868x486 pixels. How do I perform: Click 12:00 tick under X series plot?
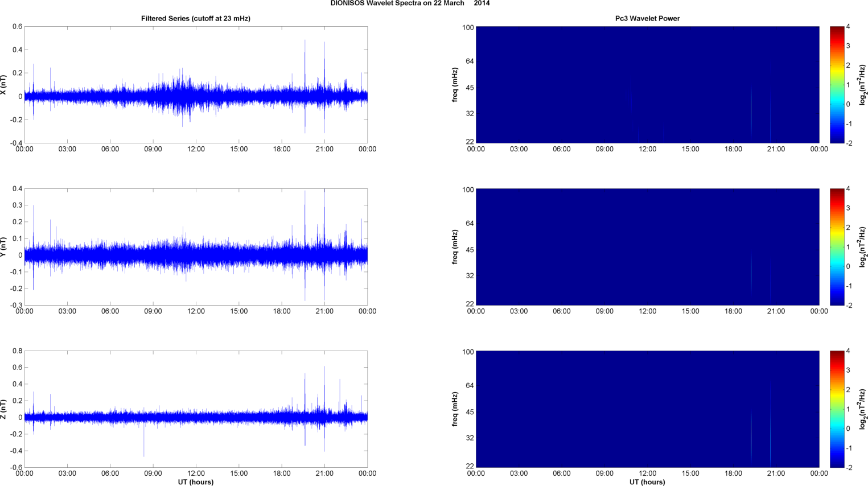[196, 149]
